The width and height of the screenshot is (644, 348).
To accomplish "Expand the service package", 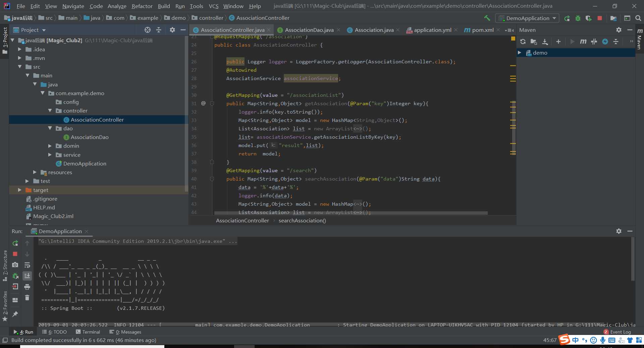I will click(x=50, y=155).
